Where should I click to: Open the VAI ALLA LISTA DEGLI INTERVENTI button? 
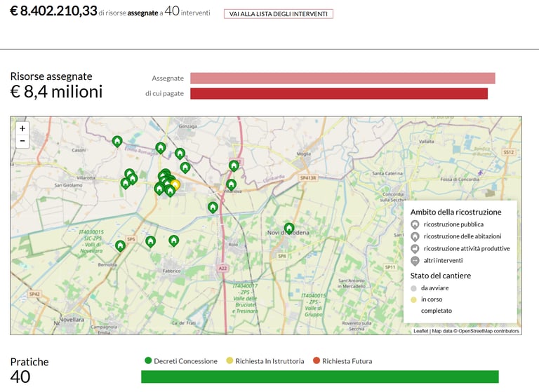coord(278,14)
